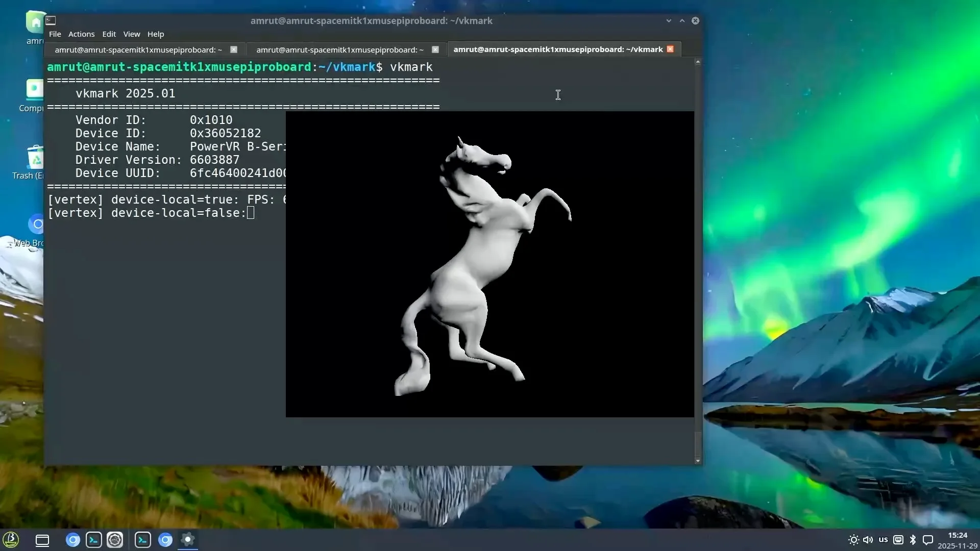Open the Bluetooth tray icon
The image size is (980, 551).
(x=913, y=540)
